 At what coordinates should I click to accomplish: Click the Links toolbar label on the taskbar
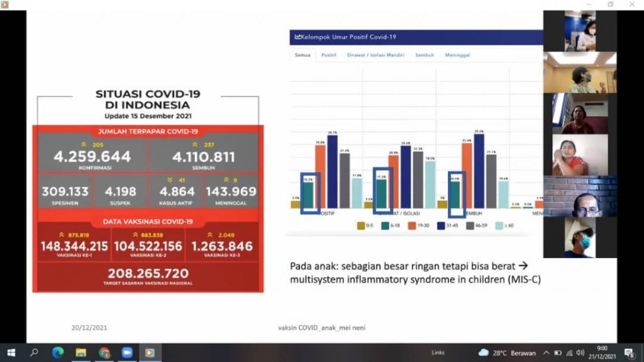pos(438,353)
